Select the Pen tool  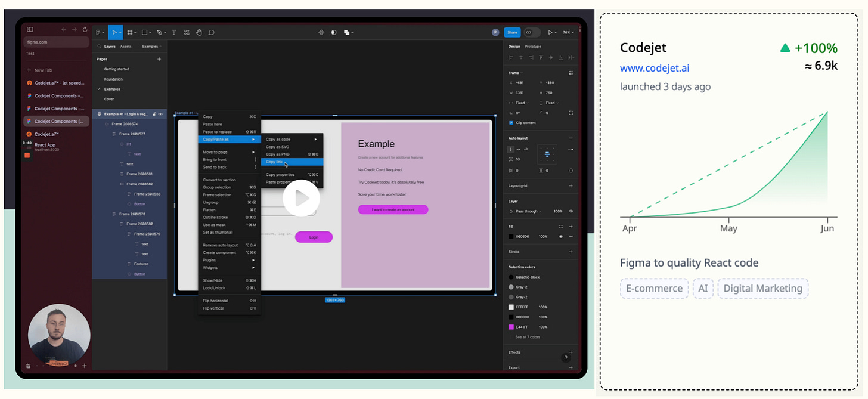(x=159, y=32)
